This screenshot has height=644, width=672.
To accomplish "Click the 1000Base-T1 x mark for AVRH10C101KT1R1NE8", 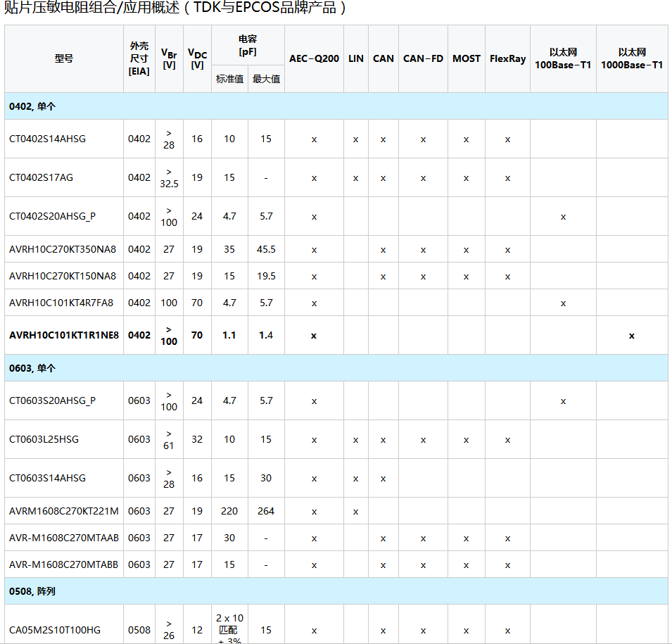I will [632, 336].
